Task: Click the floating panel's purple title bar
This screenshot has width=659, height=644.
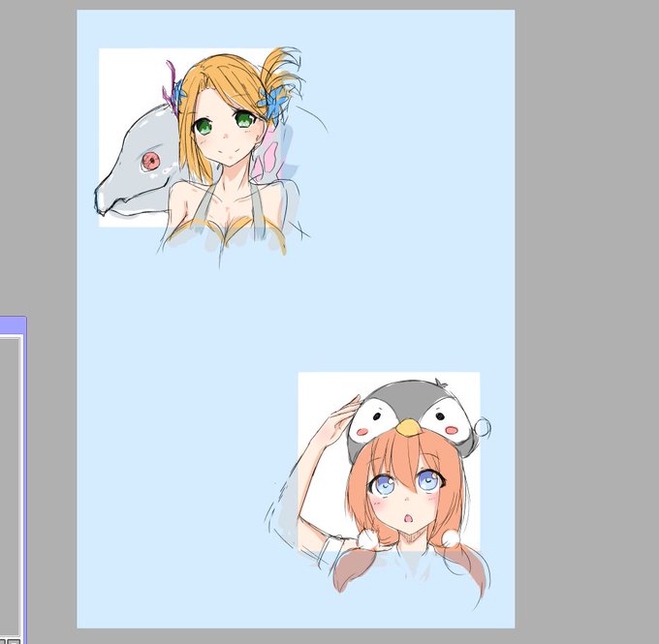Action: pos(13,325)
